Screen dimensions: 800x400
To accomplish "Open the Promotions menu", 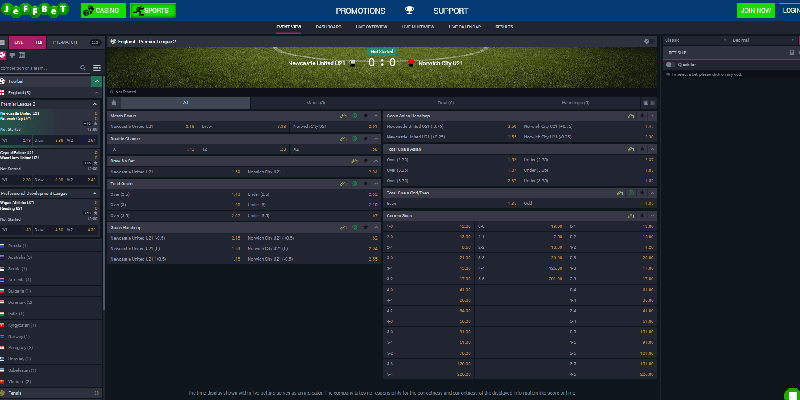I will pyautogui.click(x=360, y=11).
